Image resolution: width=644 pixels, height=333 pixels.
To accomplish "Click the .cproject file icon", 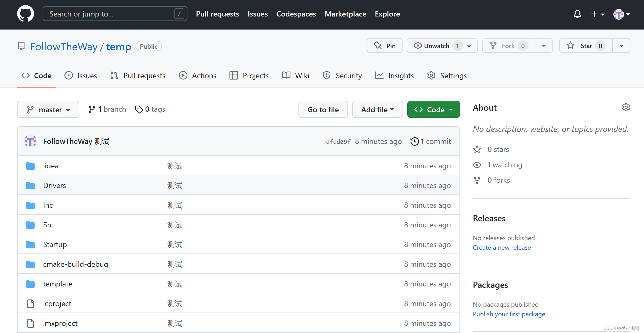I will pos(31,303).
